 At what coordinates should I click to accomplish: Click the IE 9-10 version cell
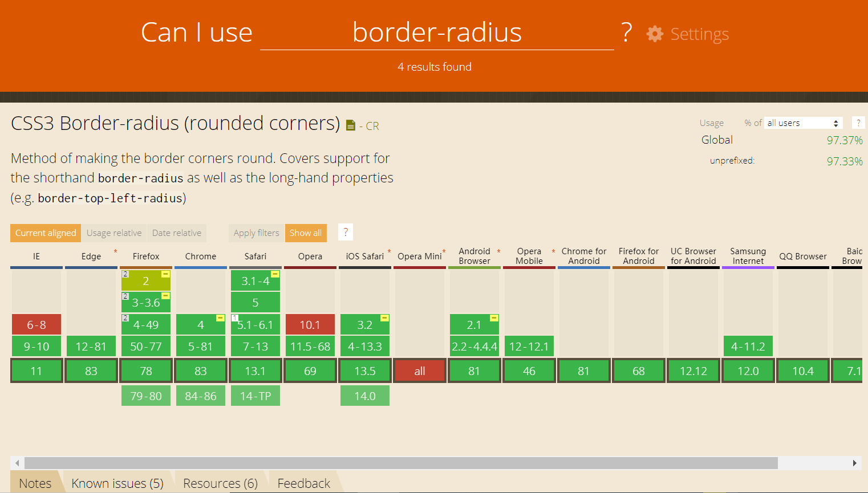point(36,347)
